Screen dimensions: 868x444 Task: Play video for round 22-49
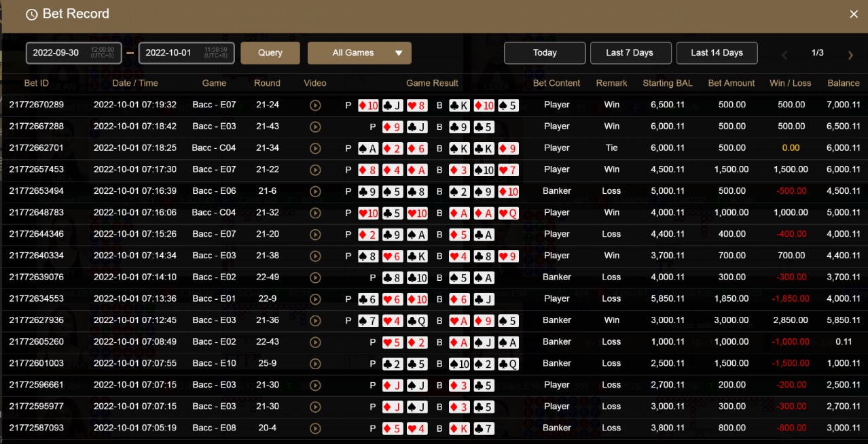coord(314,277)
